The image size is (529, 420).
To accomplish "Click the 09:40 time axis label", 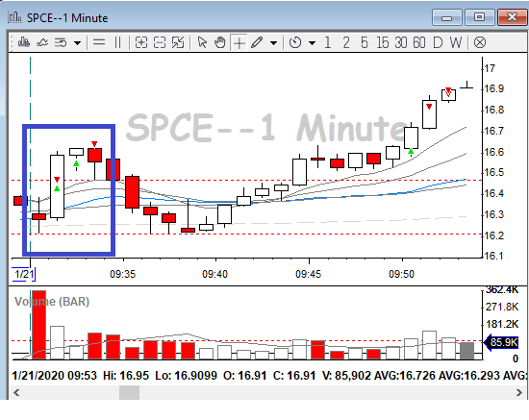I will (x=214, y=274).
